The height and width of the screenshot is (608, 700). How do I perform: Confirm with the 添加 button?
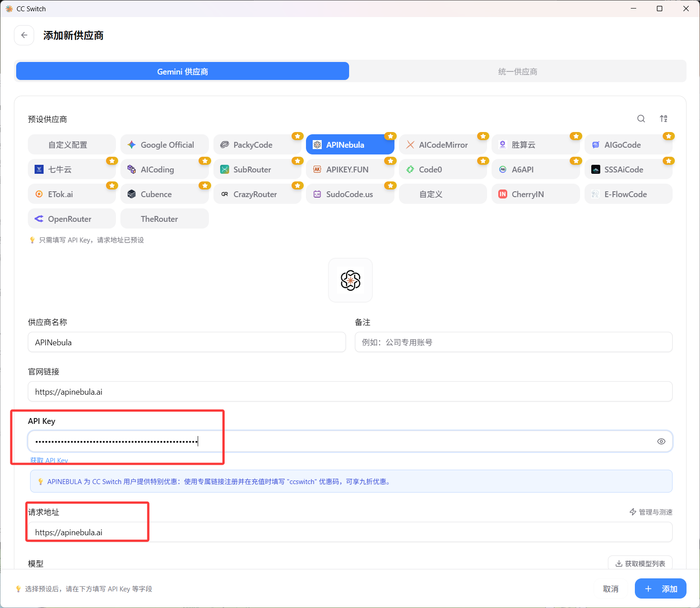pyautogui.click(x=660, y=589)
